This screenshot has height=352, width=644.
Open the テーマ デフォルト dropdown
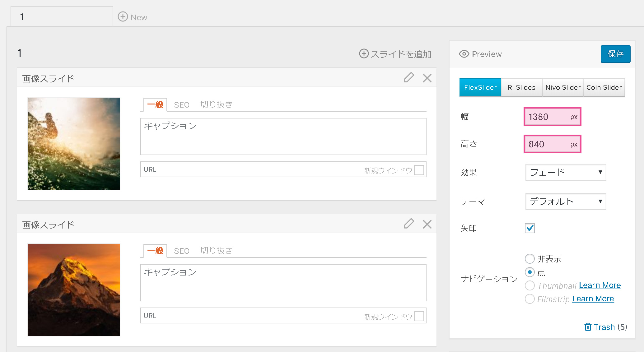pyautogui.click(x=565, y=201)
